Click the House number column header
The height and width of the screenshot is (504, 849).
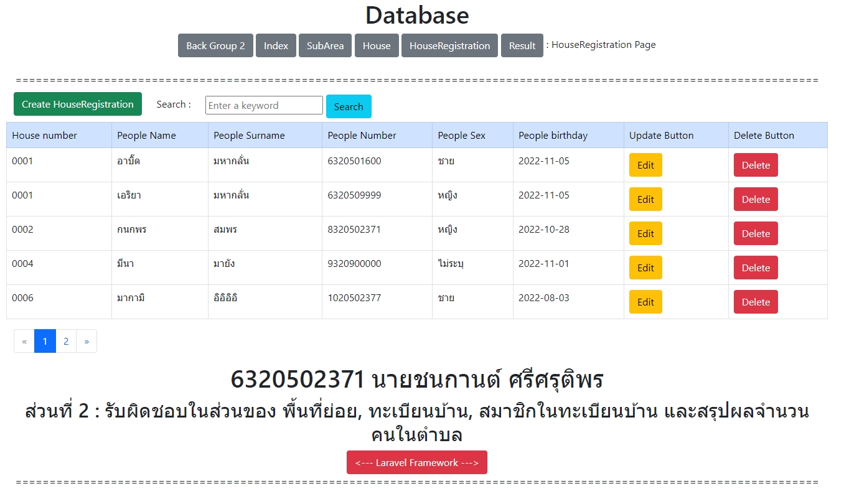[x=59, y=135]
